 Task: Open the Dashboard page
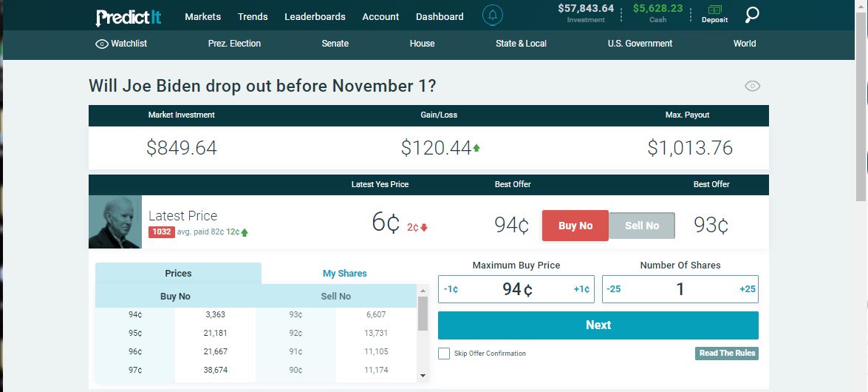click(x=440, y=16)
